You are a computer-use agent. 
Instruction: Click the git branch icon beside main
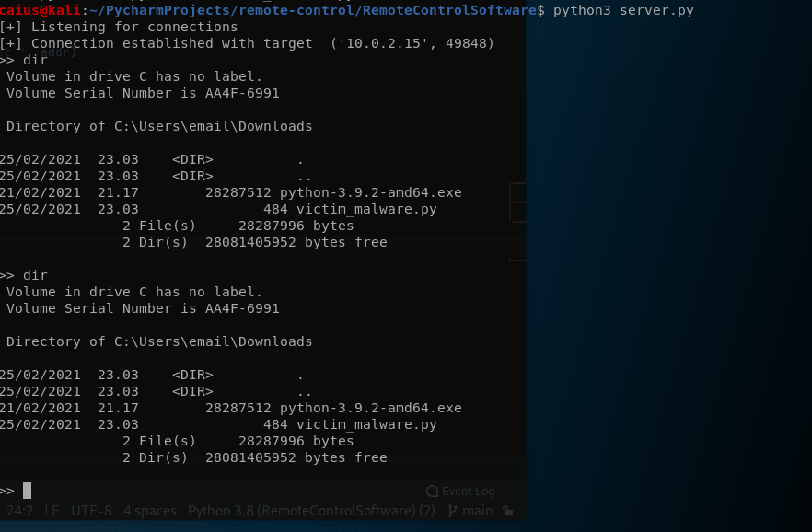point(452,511)
